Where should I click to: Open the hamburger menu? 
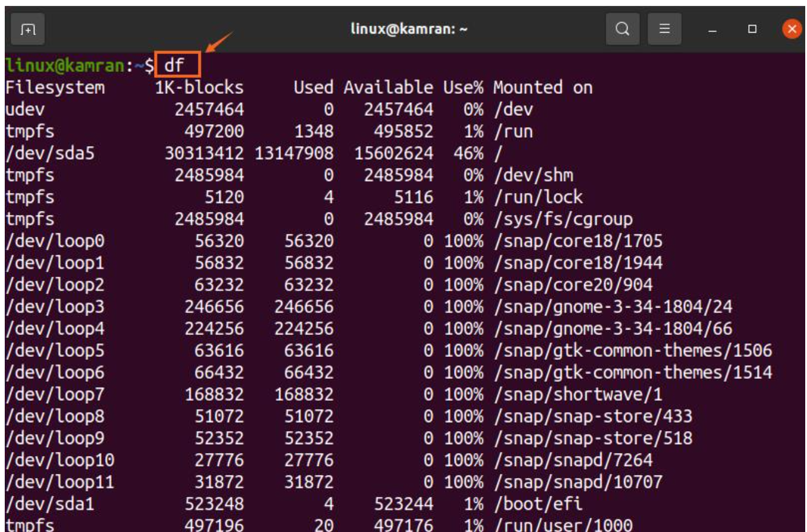pyautogui.click(x=665, y=28)
